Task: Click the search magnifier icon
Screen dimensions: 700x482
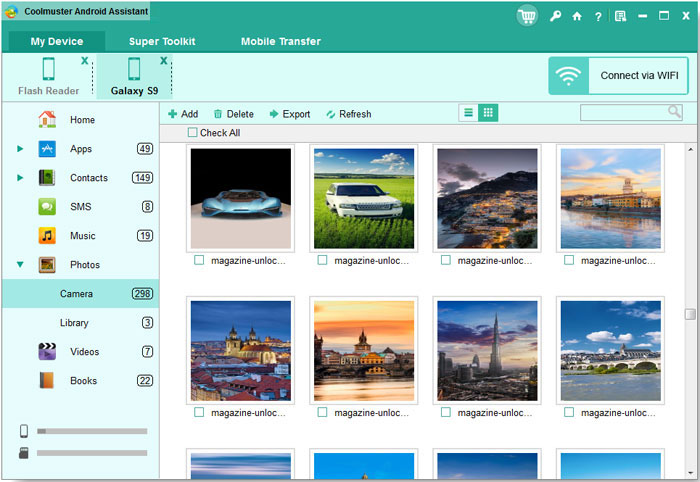Action: coord(675,112)
